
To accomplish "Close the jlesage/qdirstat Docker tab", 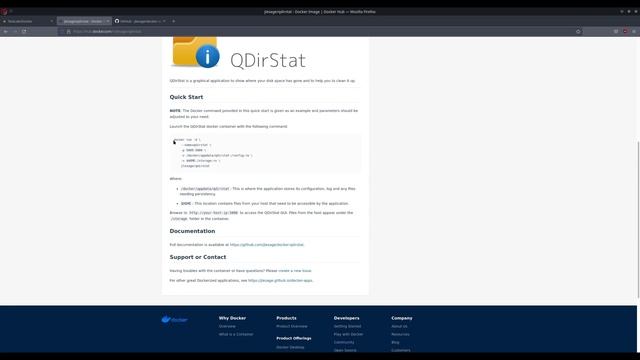I will (x=108, y=21).
